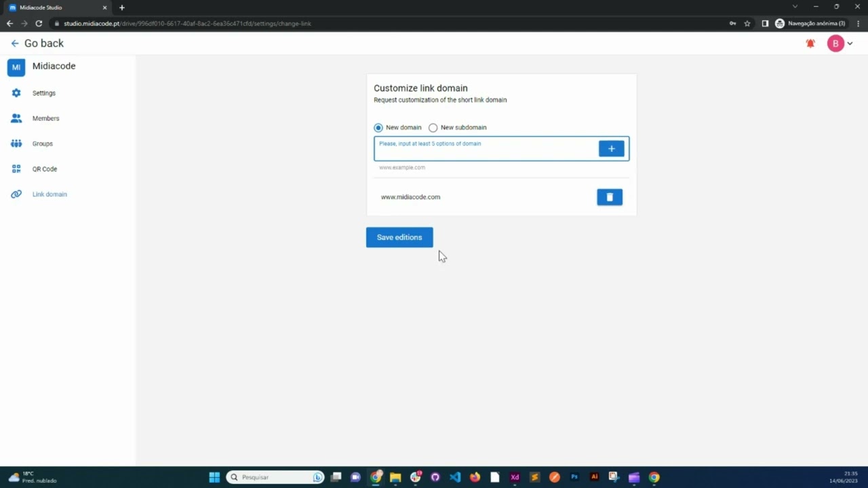The width and height of the screenshot is (868, 488).
Task: Click the Save editions button
Action: pyautogui.click(x=399, y=237)
